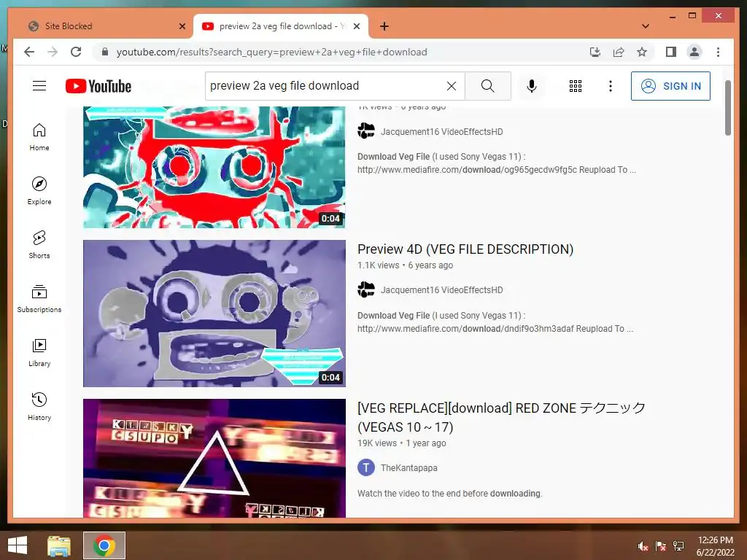Open History in the sidebar
Image resolution: width=747 pixels, height=560 pixels.
[39, 406]
